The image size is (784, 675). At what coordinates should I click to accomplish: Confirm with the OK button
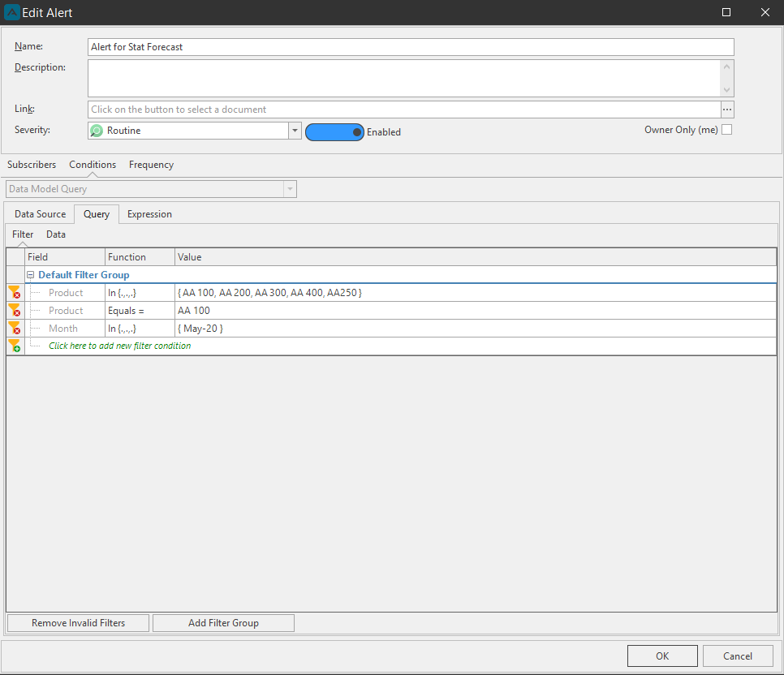coord(662,656)
